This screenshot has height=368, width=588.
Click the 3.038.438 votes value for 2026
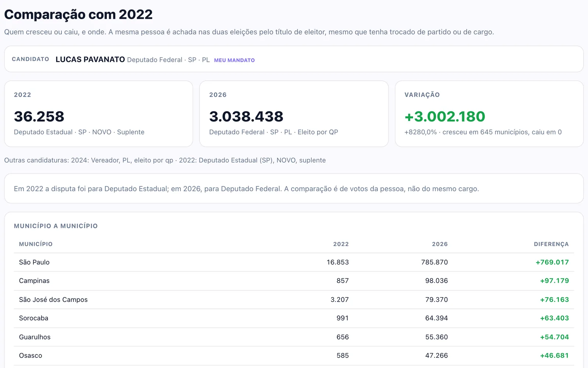pos(246,117)
